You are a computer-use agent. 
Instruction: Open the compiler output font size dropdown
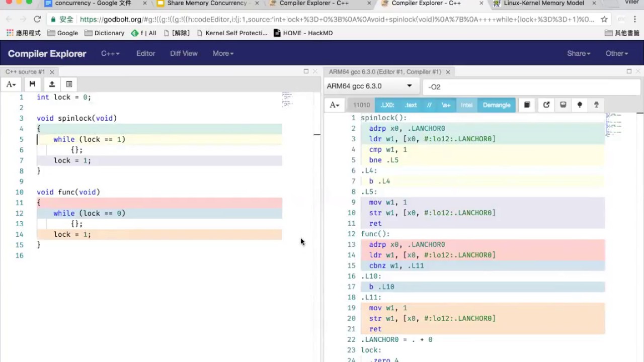click(x=335, y=105)
